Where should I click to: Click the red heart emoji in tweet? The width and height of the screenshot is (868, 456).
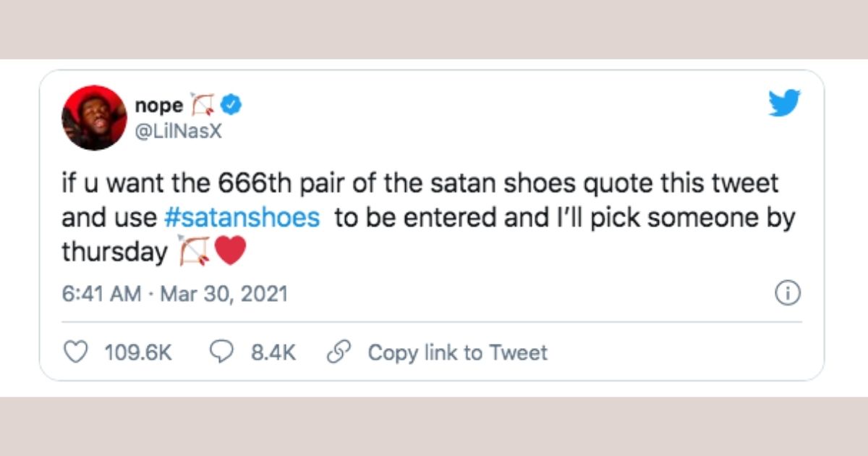pyautogui.click(x=231, y=252)
